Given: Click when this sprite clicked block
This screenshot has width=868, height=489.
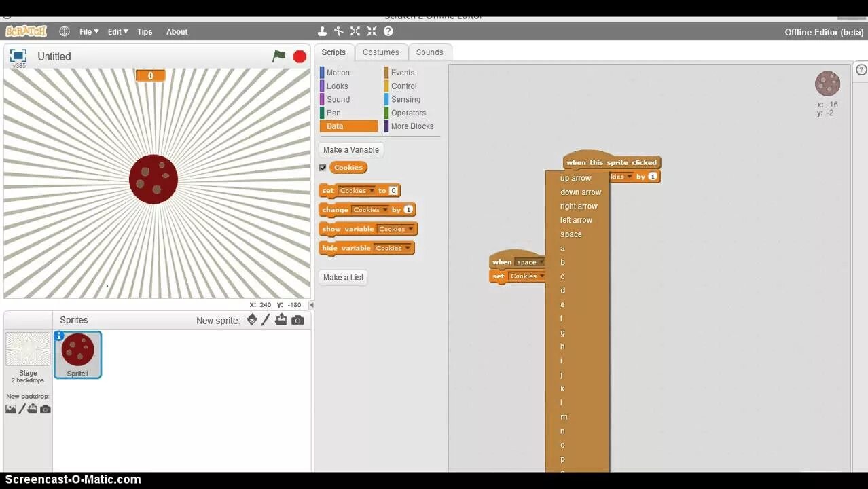Looking at the screenshot, I should coord(611,162).
